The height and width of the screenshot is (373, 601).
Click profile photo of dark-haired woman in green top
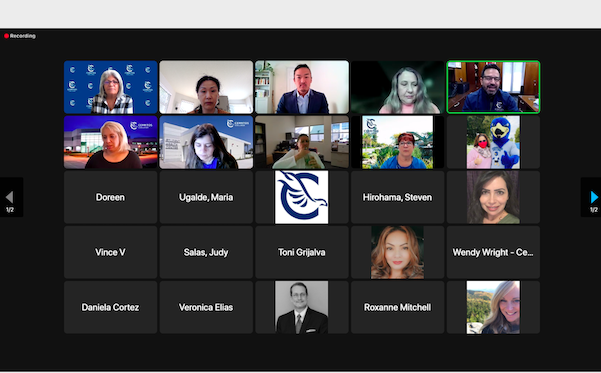click(x=493, y=197)
